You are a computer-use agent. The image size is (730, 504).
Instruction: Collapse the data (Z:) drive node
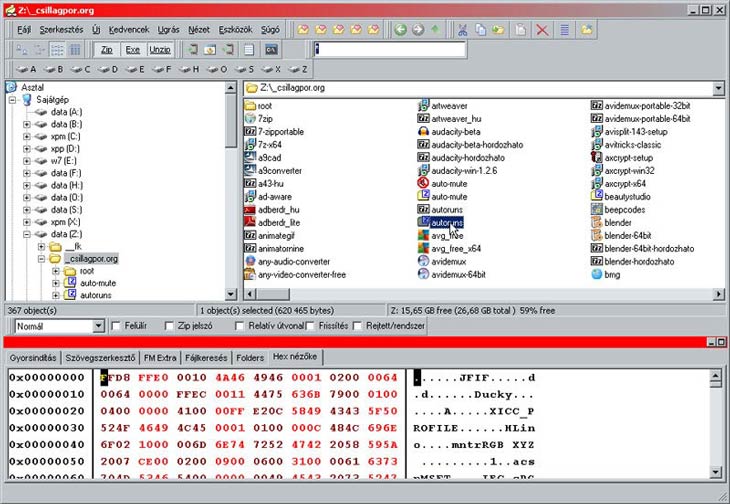point(27,235)
